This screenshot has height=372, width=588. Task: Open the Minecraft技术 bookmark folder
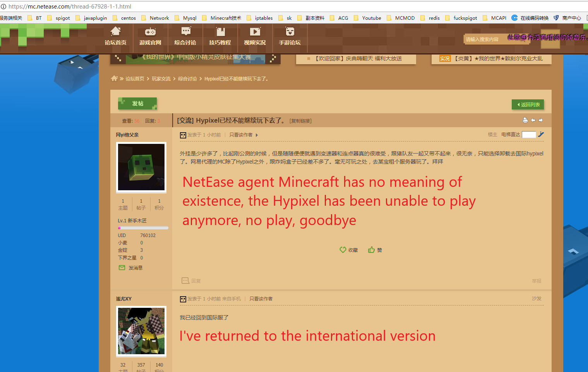[x=221, y=18]
